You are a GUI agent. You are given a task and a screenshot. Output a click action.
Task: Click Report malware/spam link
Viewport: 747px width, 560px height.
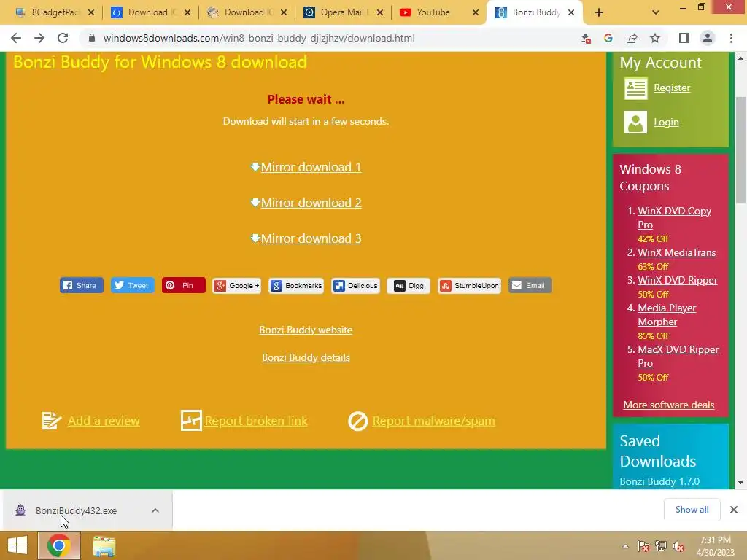[433, 421]
